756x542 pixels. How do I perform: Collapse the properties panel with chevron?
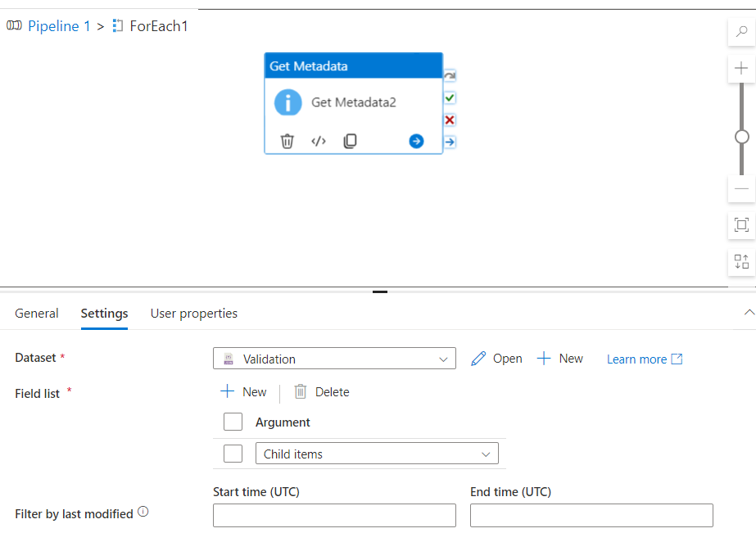pyautogui.click(x=749, y=313)
